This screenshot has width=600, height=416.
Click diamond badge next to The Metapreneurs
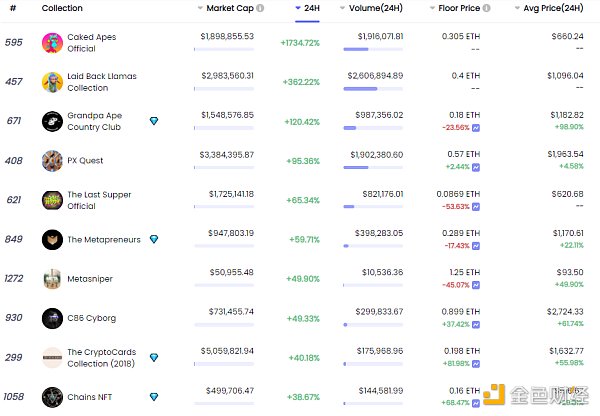pyautogui.click(x=153, y=239)
